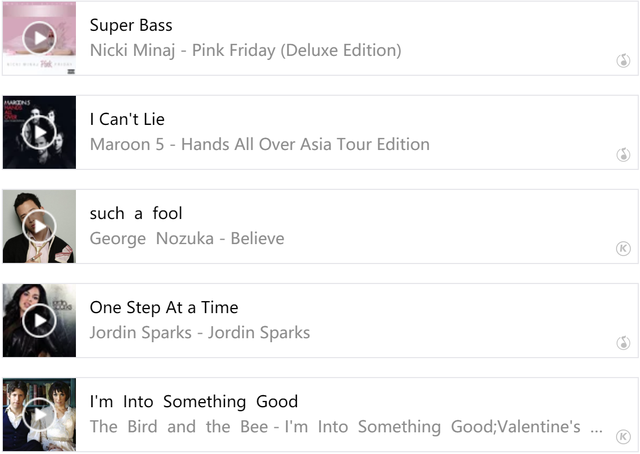Play such a fool by George Nozuka

coord(39,226)
